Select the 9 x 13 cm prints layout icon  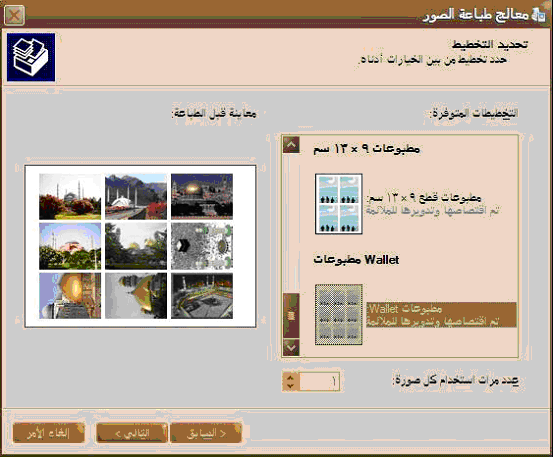339,204
